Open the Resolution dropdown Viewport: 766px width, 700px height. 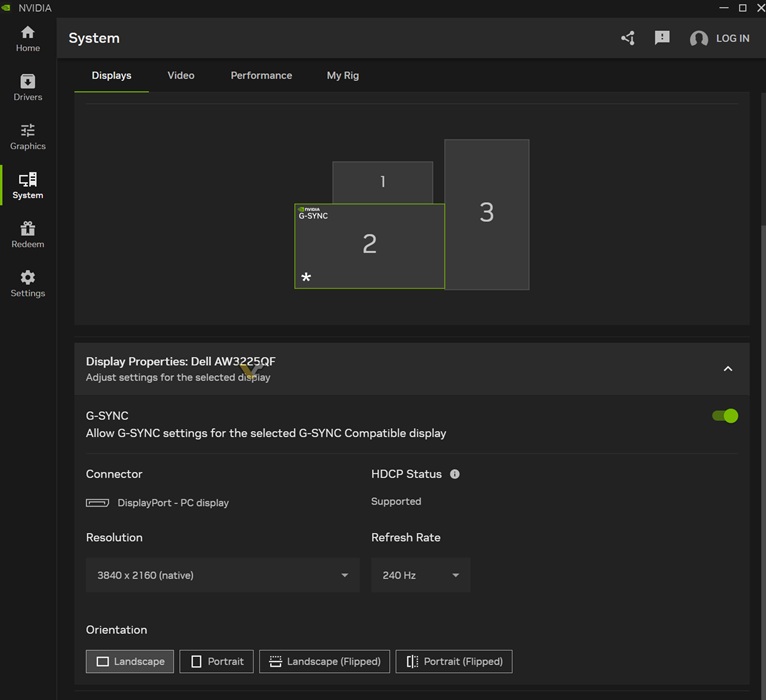click(222, 575)
